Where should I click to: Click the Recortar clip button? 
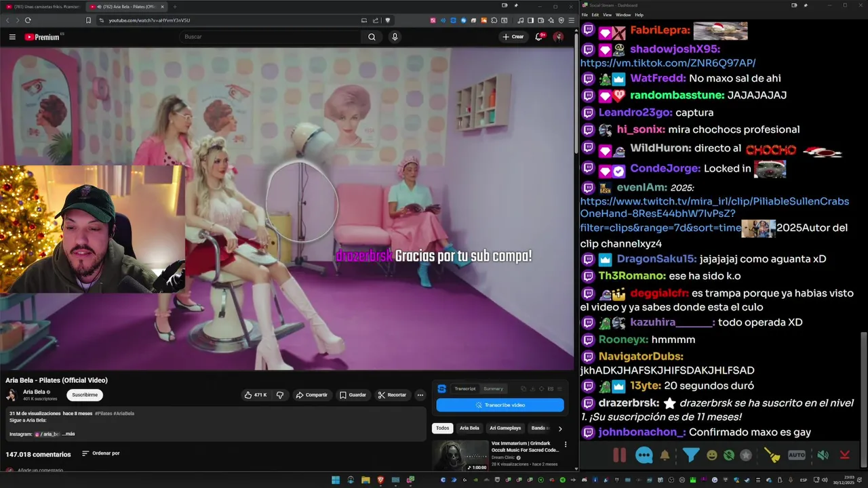coord(392,395)
